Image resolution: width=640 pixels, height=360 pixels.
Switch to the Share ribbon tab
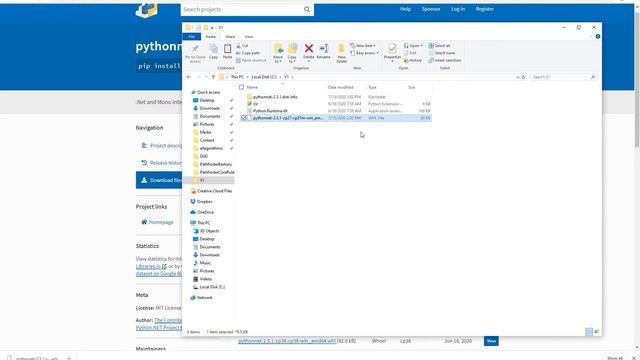coord(230,37)
